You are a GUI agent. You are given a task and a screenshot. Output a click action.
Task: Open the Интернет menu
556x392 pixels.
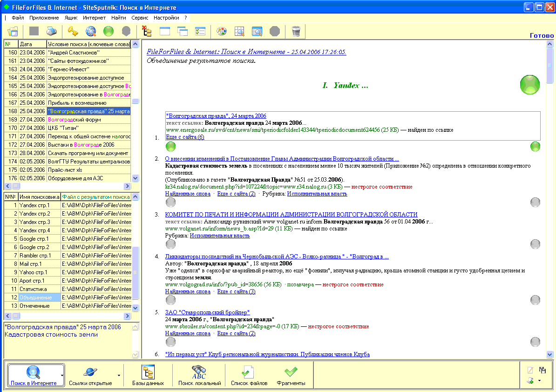coord(95,18)
